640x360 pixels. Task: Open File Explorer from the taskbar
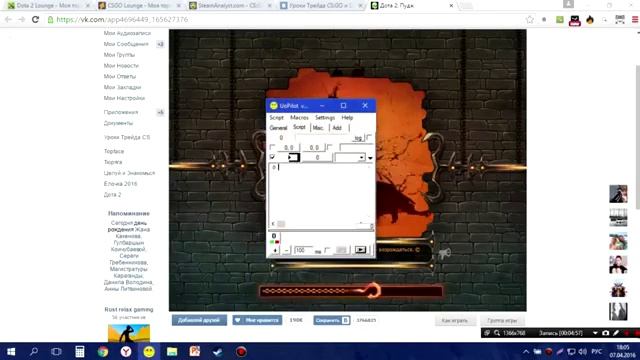[172, 351]
